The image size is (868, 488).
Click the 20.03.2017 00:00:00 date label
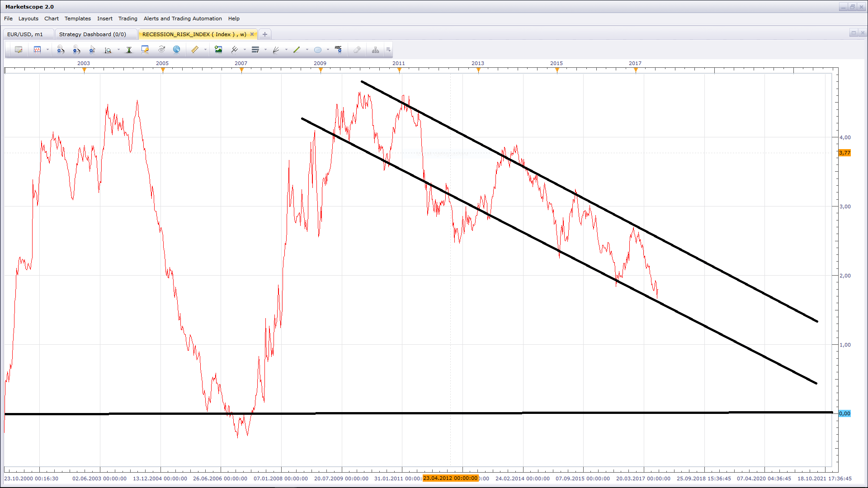pos(643,479)
